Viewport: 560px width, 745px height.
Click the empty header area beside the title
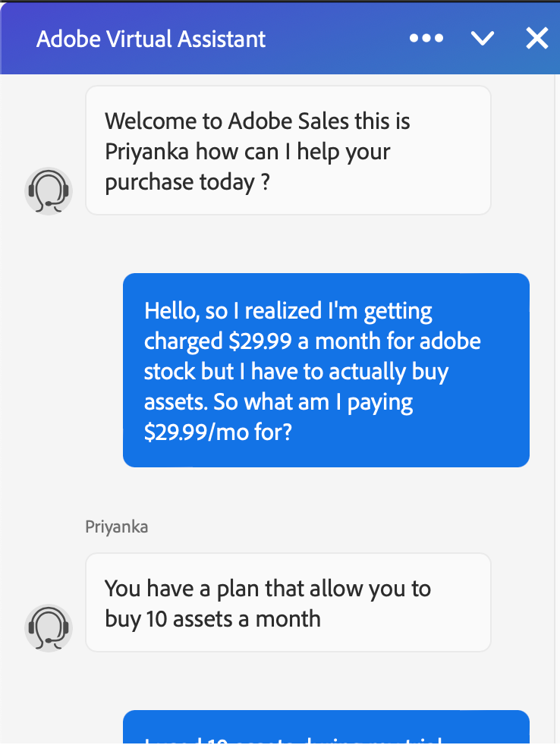coord(334,38)
